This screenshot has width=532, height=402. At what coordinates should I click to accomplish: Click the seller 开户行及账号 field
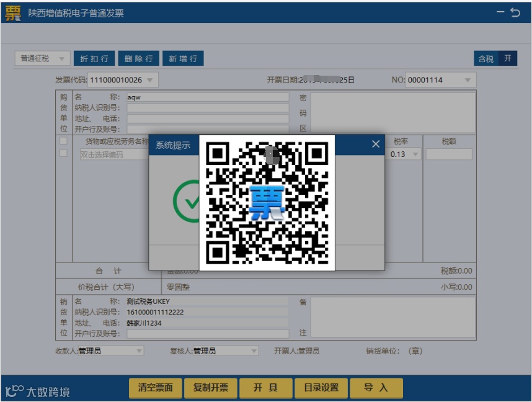click(x=208, y=334)
